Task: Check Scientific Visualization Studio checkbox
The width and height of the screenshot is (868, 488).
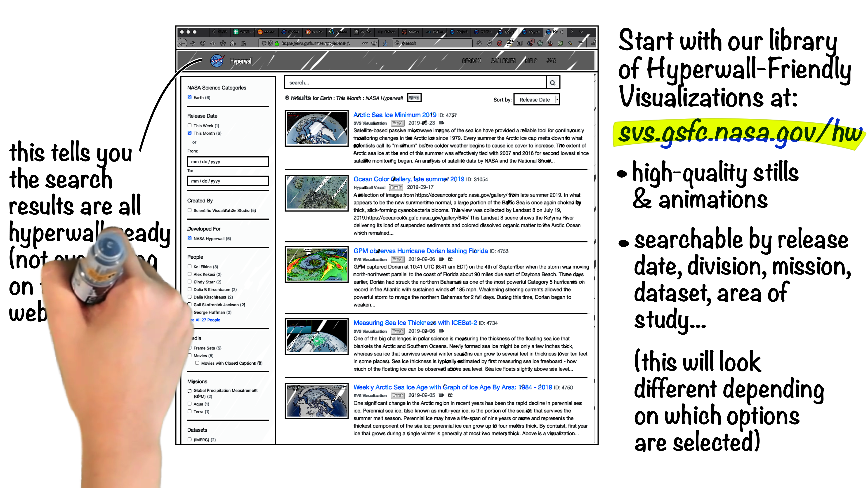Action: [189, 210]
